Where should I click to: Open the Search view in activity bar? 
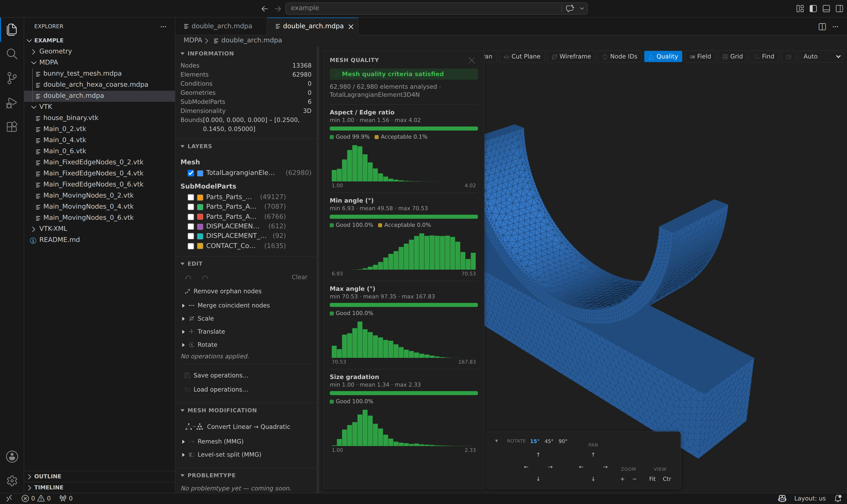12,54
